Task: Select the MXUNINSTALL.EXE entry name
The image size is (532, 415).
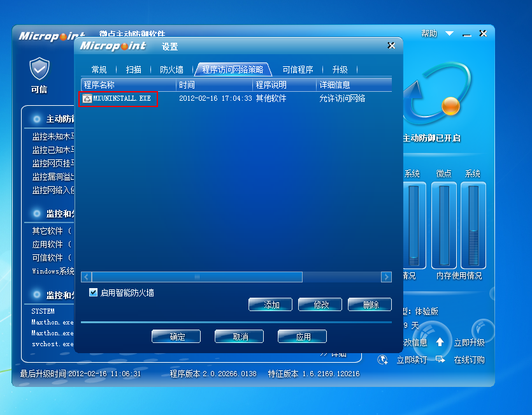Action: 122,98
